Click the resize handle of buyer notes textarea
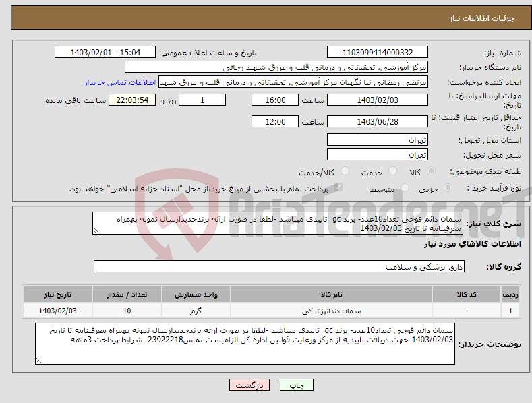This screenshot has height=403, width=532. pos(39,361)
